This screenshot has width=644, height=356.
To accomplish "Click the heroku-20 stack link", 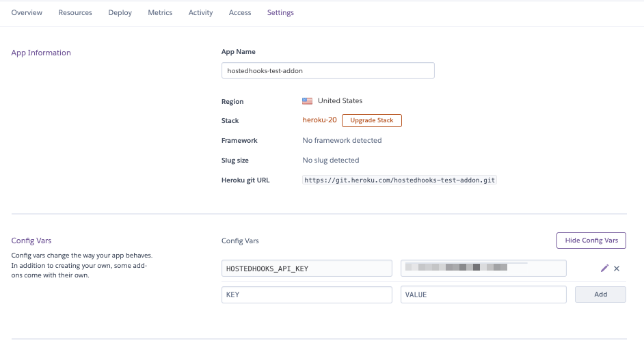I will (319, 120).
